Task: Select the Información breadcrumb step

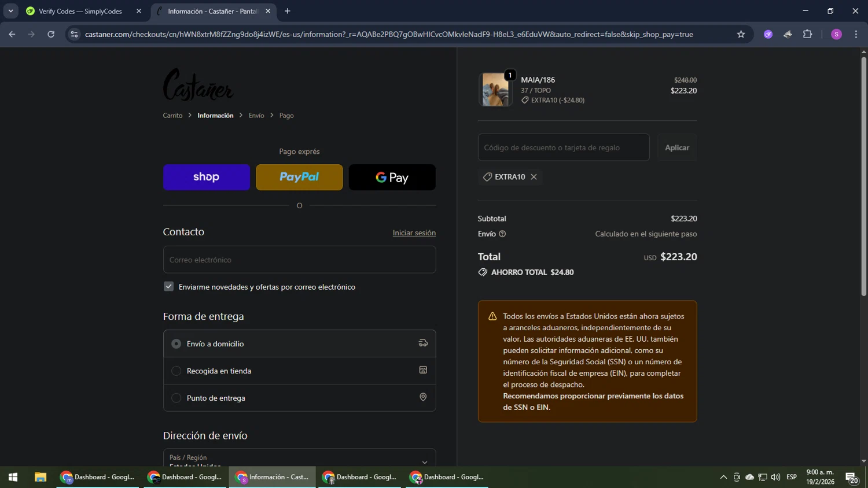Action: click(215, 116)
